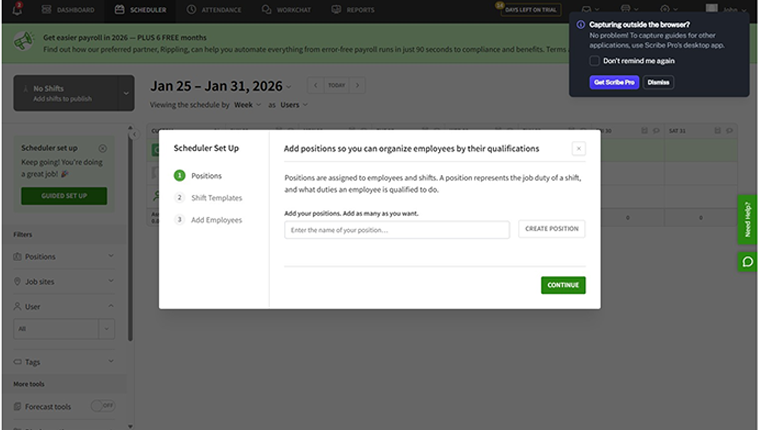Screen dimensions: 758x430
Task: Check "Don't remind me again" box
Action: click(595, 61)
